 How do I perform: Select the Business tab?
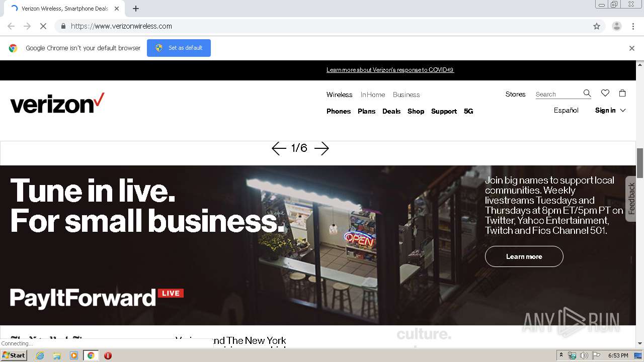tap(406, 95)
